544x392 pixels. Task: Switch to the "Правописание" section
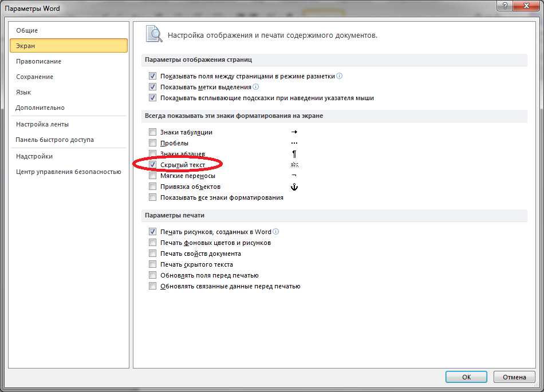tap(38, 61)
